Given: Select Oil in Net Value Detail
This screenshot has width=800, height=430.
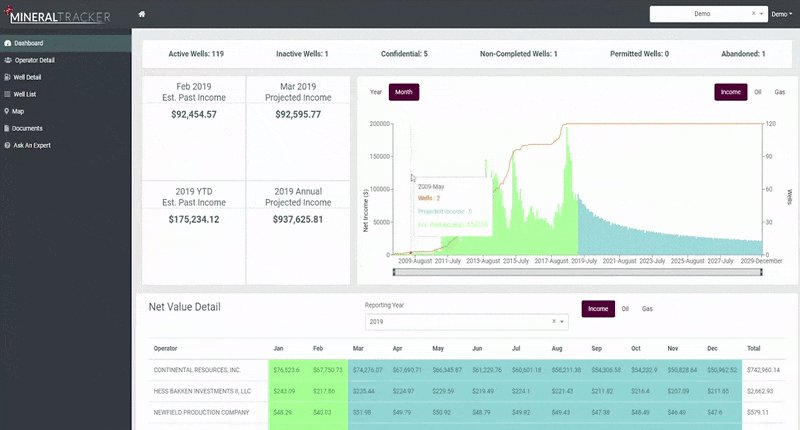Looking at the screenshot, I should coord(625,309).
